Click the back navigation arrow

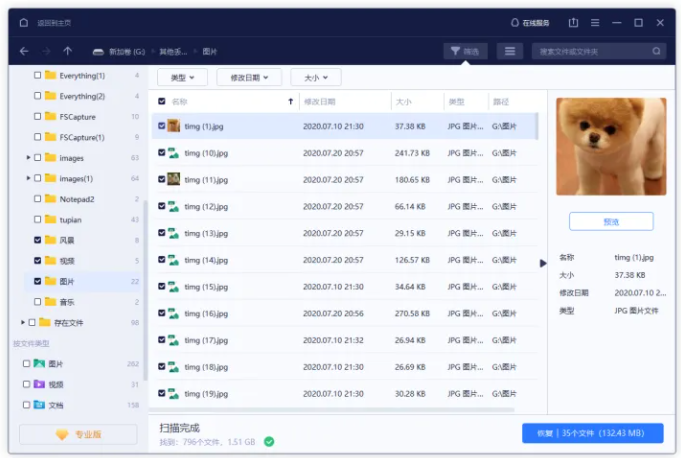pyautogui.click(x=24, y=51)
